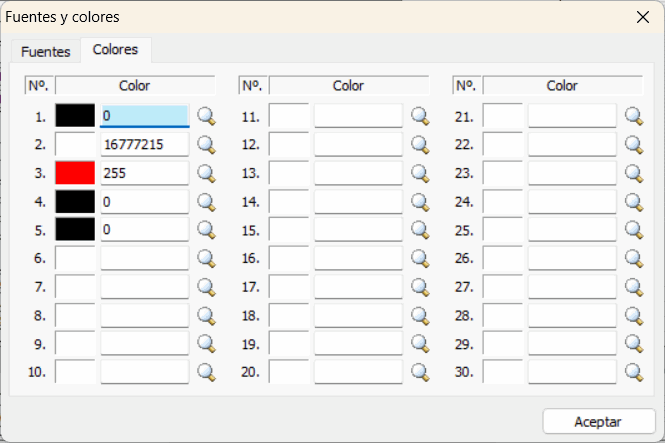Open color picker magnifier for row 9

pos(207,344)
